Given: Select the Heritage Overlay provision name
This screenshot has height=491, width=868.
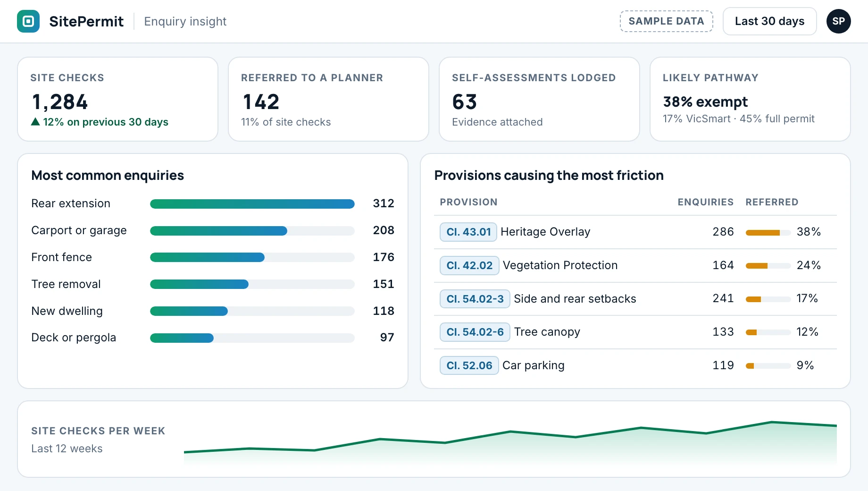Looking at the screenshot, I should click(545, 232).
